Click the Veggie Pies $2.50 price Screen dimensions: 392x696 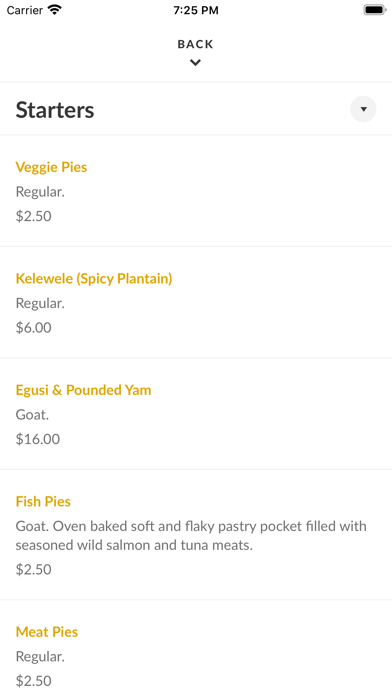pyautogui.click(x=34, y=216)
